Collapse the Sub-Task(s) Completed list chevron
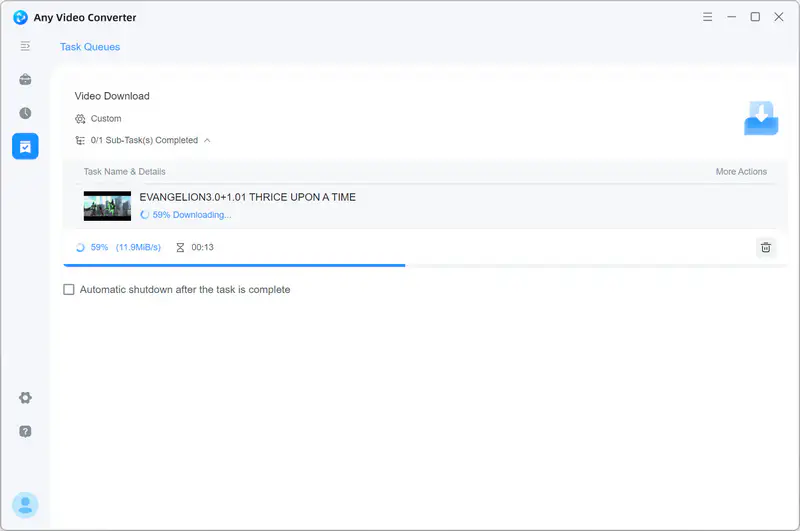This screenshot has width=800, height=531. (207, 140)
